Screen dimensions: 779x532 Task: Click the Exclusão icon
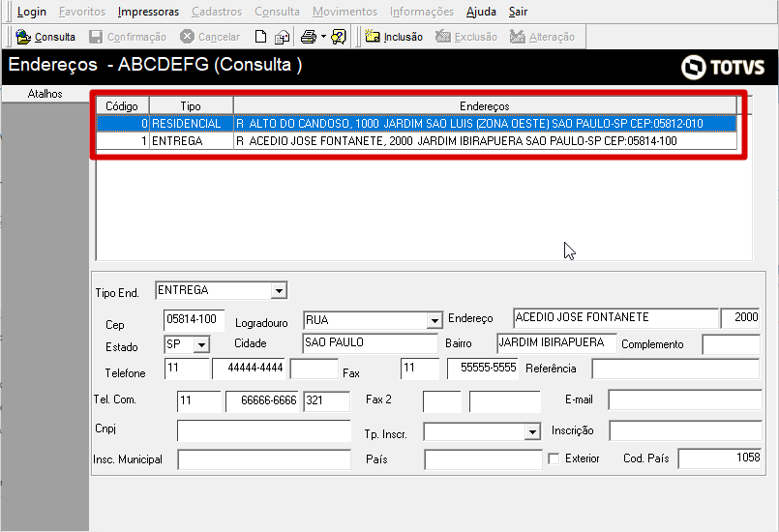442,36
